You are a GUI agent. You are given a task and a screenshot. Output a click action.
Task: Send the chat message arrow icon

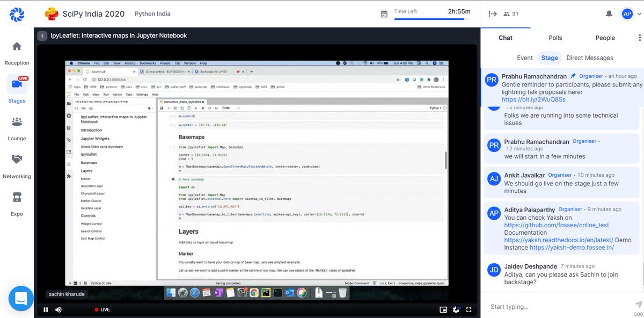[x=638, y=305]
